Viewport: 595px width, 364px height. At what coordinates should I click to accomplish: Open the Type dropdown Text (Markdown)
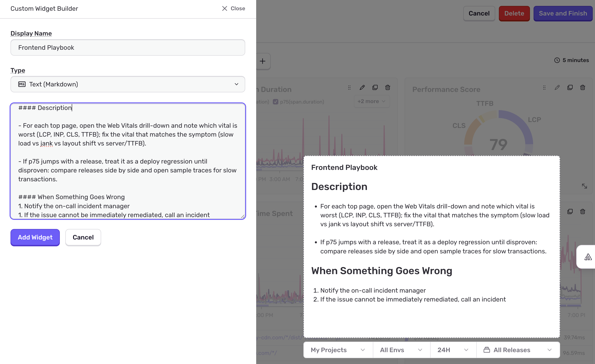(x=128, y=84)
